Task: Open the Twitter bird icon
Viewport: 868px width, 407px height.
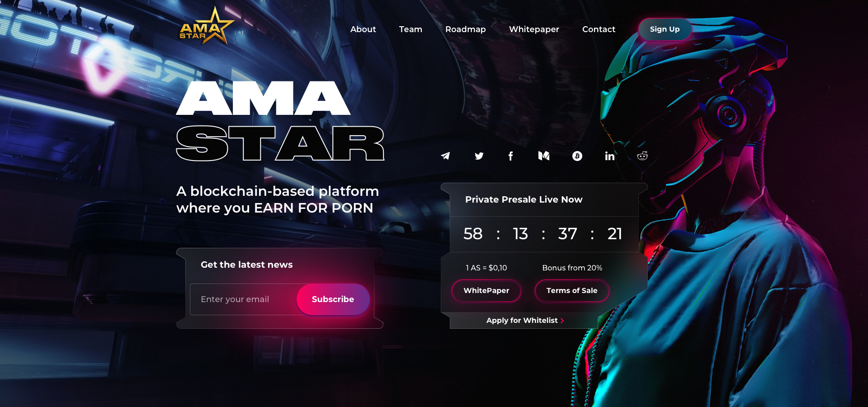Action: pos(479,156)
